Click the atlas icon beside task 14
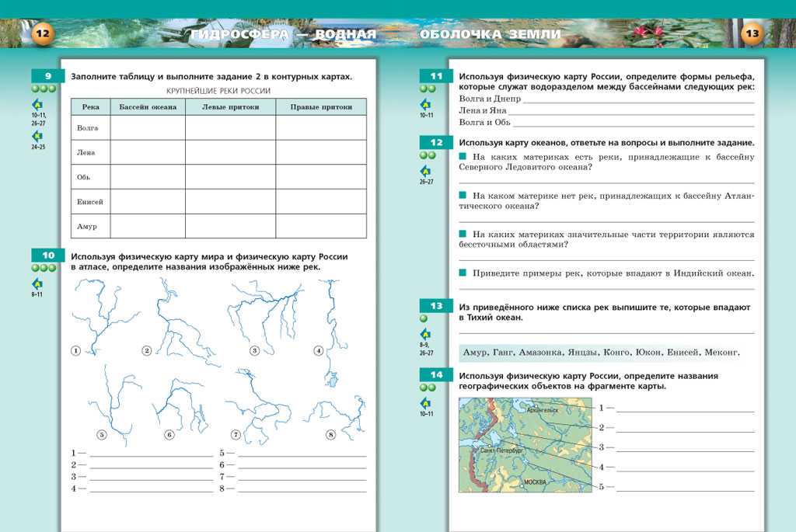Screen dimensions: 796x532 coord(425,403)
